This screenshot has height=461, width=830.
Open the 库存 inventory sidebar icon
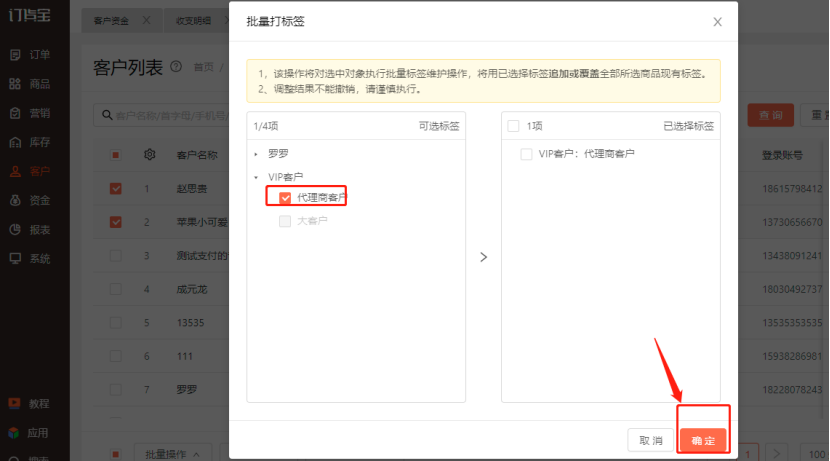coord(15,142)
